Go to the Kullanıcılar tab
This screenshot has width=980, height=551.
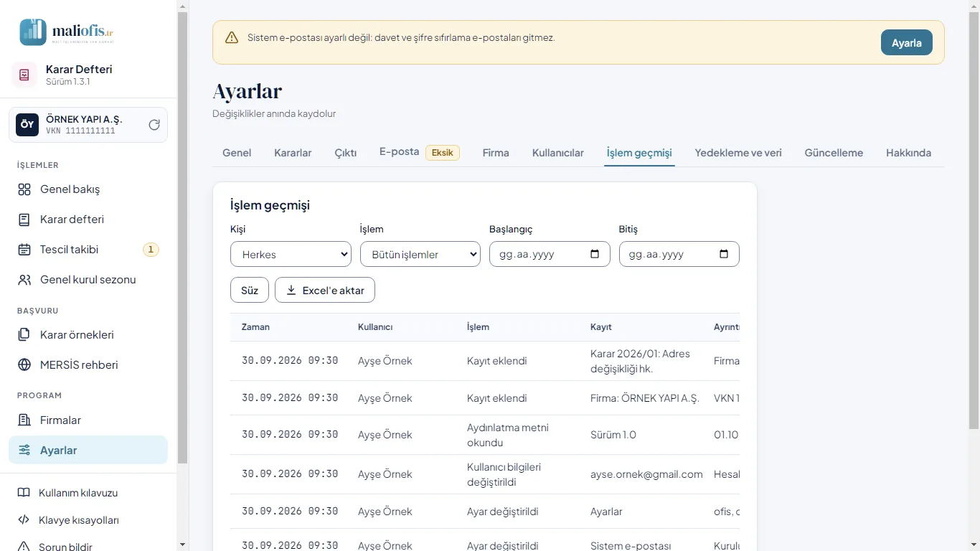pyautogui.click(x=558, y=153)
